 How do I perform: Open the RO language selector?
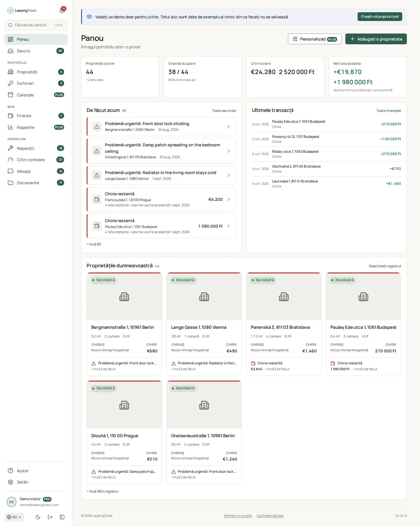14,517
